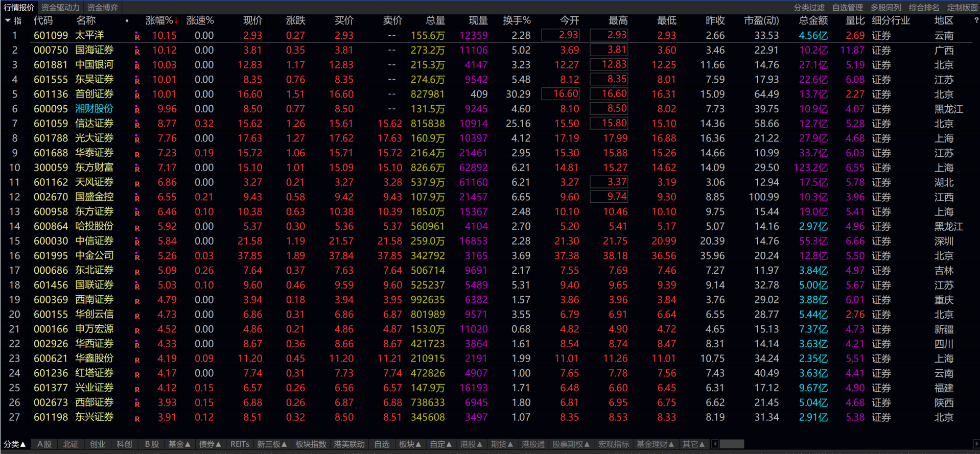This screenshot has height=454, width=980.
Task: Switch to the 资金驱动力 tab
Action: 60,7
